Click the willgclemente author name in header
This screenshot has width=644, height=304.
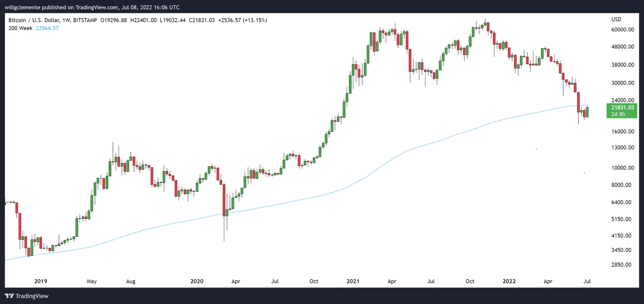[27, 8]
